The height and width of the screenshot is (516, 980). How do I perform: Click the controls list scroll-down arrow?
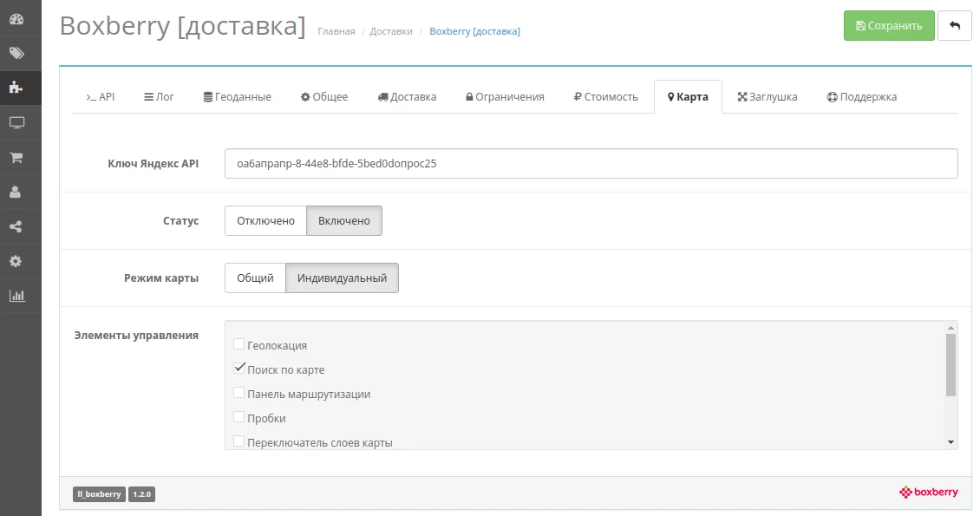click(x=951, y=442)
